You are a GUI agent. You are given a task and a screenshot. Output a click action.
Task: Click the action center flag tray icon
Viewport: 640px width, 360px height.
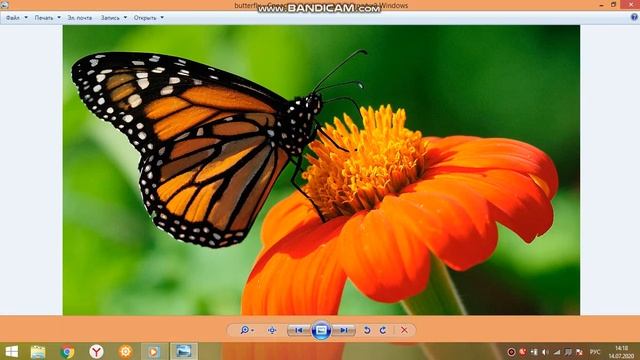point(579,352)
